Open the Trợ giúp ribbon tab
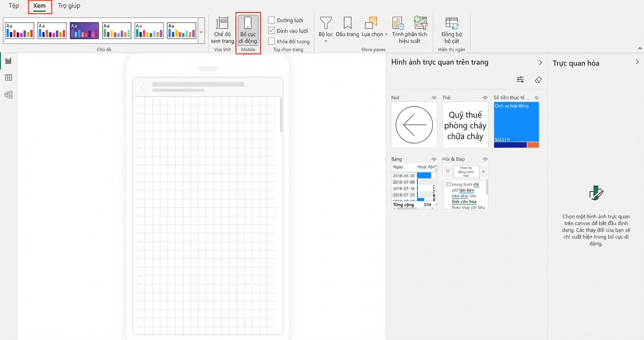This screenshot has height=340, width=644. tap(69, 6)
